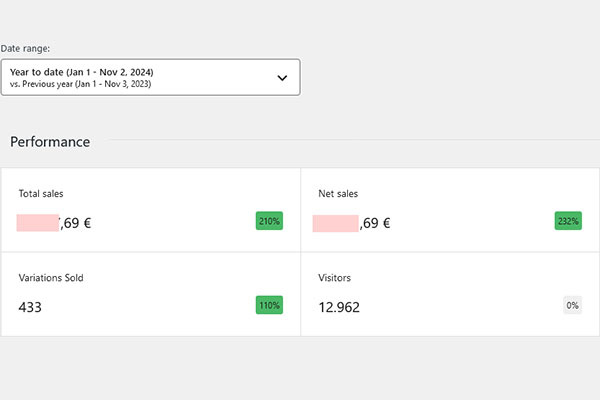Click the green 210% change badge
The width and height of the screenshot is (600, 400).
pos(269,221)
